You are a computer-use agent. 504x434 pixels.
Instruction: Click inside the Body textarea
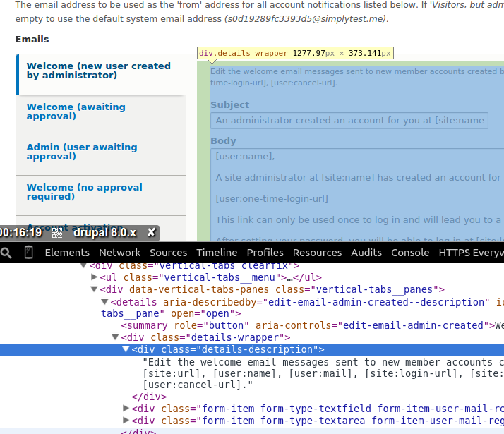click(357, 195)
